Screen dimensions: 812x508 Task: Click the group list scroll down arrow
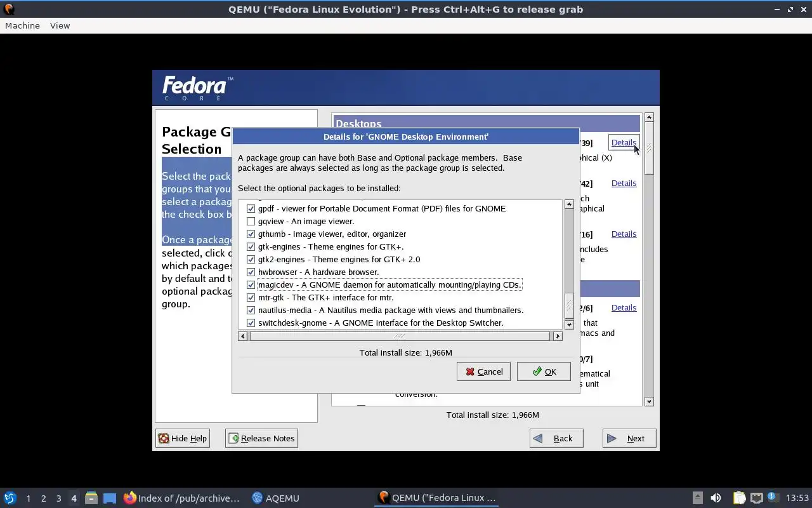pyautogui.click(x=649, y=401)
